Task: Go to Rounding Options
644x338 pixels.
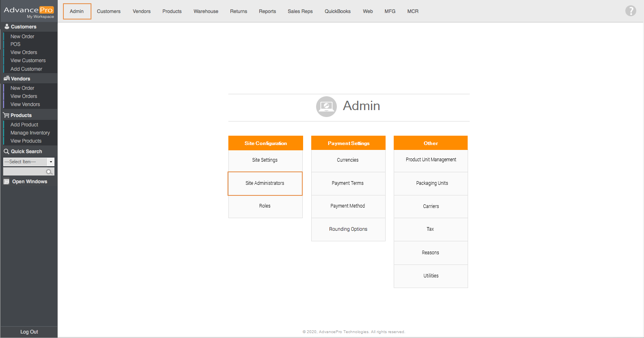Action: 348,229
